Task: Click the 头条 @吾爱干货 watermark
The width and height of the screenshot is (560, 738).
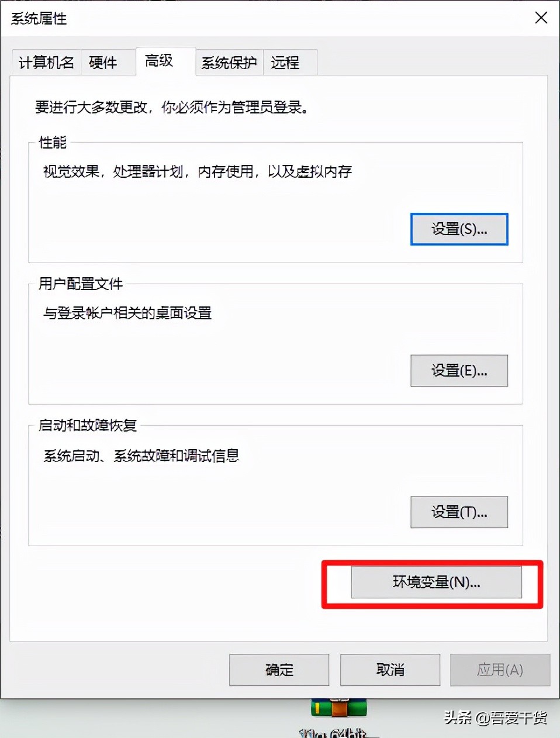Action: click(x=496, y=718)
